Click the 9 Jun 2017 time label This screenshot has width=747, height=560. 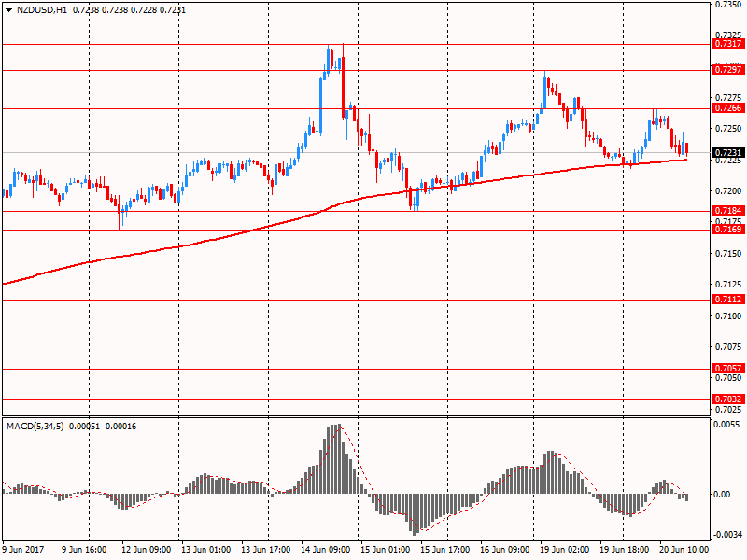(x=22, y=550)
